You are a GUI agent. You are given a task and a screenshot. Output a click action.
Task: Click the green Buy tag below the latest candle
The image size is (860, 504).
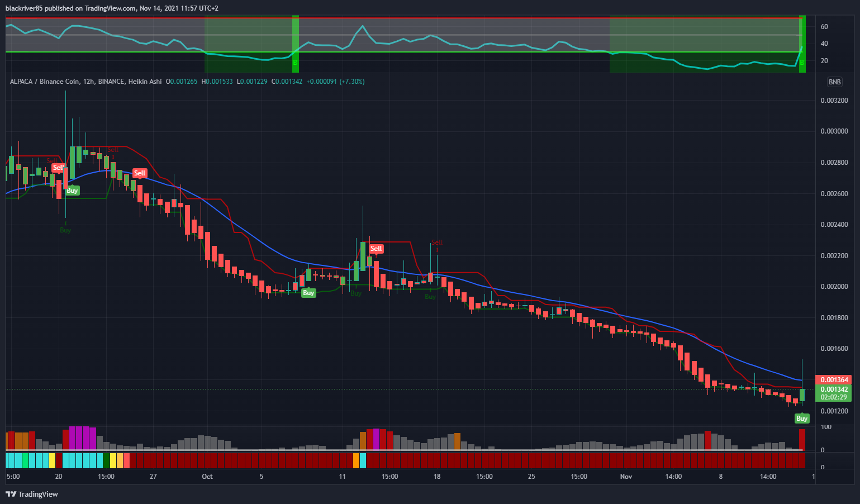(802, 419)
